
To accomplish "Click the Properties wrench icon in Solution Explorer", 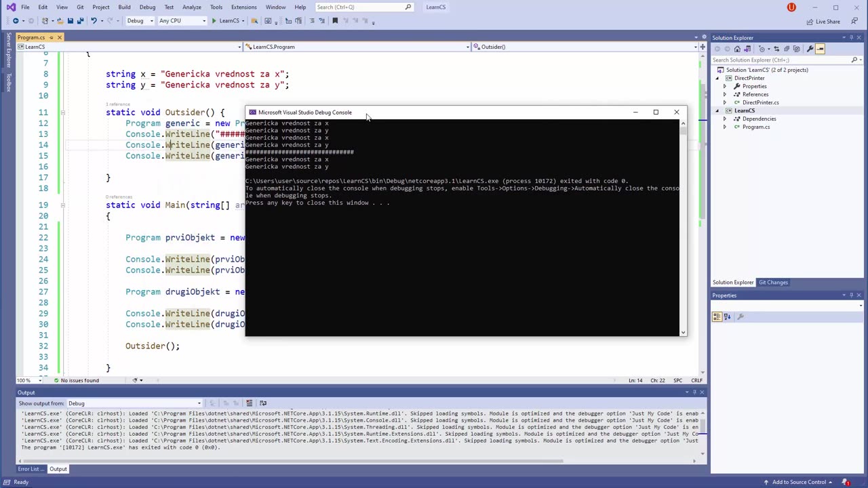I will (810, 49).
